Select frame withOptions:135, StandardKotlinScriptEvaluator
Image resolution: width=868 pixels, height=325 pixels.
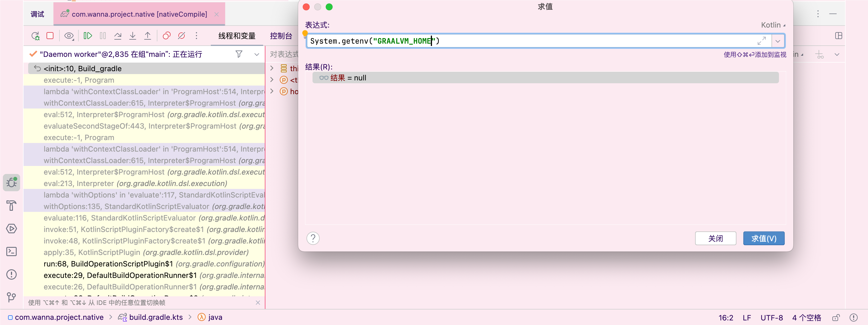[x=144, y=206]
